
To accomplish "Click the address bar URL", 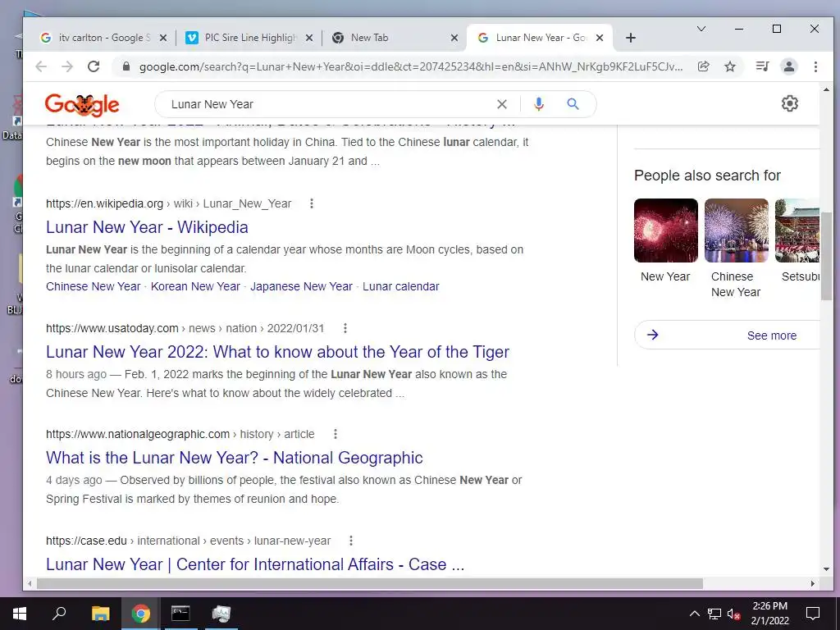I will tap(410, 66).
